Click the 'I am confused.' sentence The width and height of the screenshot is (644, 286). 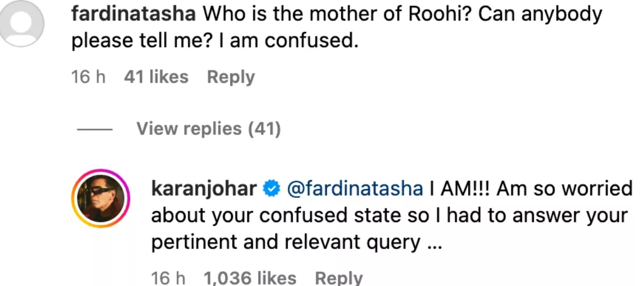click(288, 41)
